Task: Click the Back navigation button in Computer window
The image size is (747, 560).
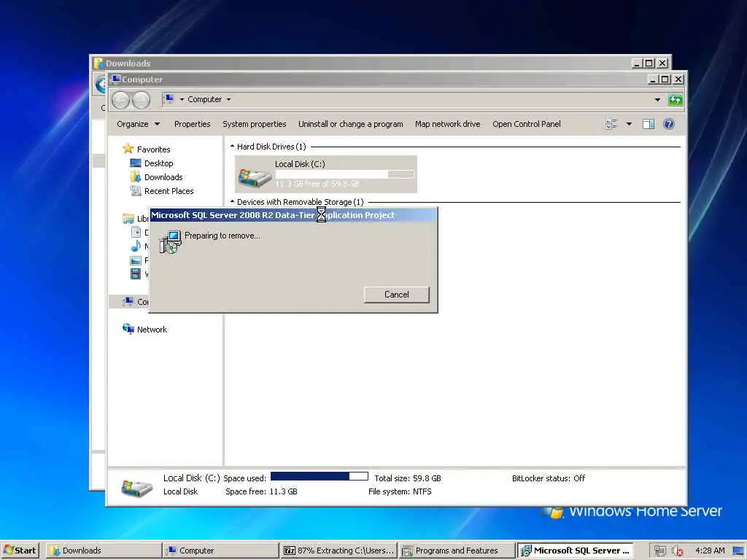Action: [x=120, y=100]
